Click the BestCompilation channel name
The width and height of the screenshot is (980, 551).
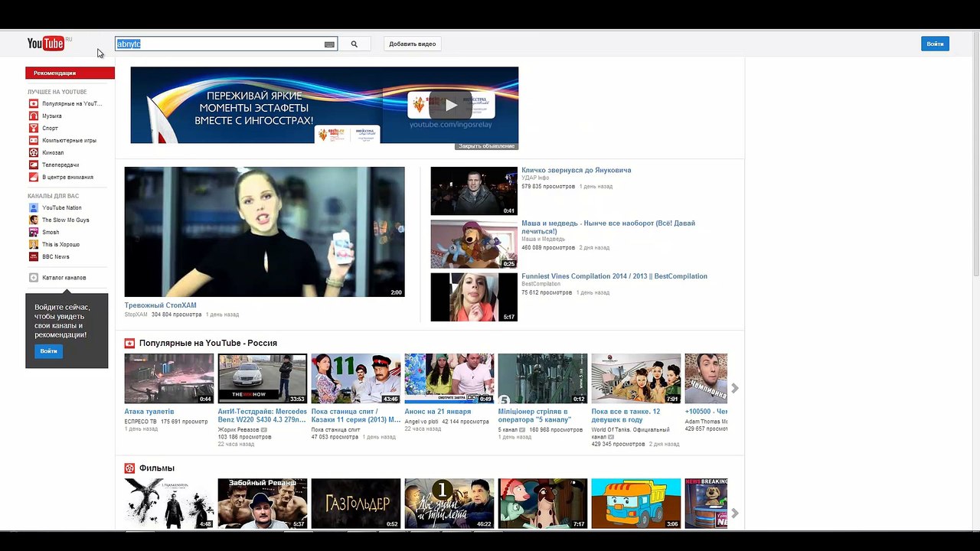[541, 284]
